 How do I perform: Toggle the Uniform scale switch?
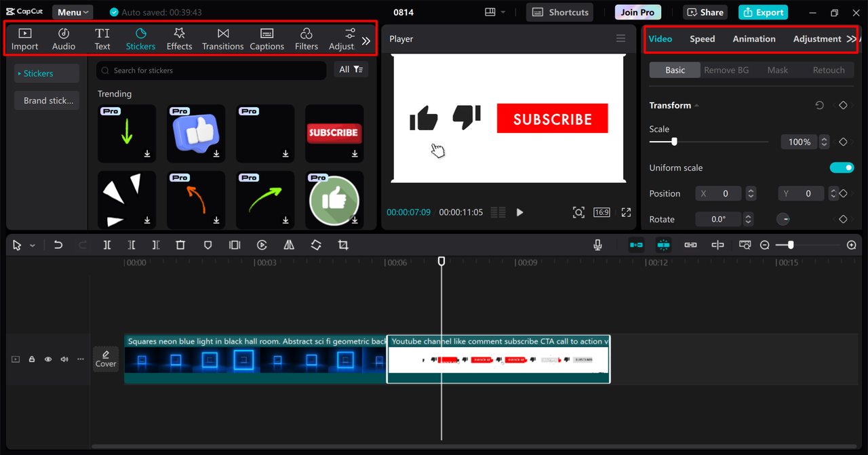click(842, 167)
